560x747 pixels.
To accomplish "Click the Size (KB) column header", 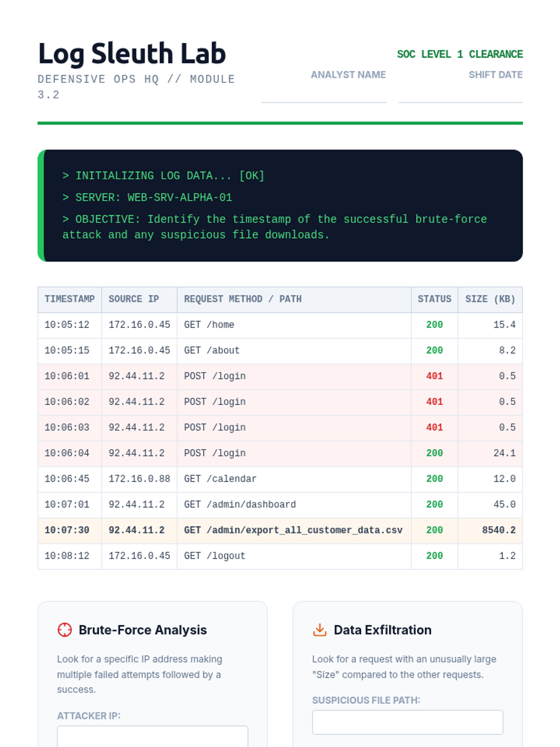I will point(490,299).
